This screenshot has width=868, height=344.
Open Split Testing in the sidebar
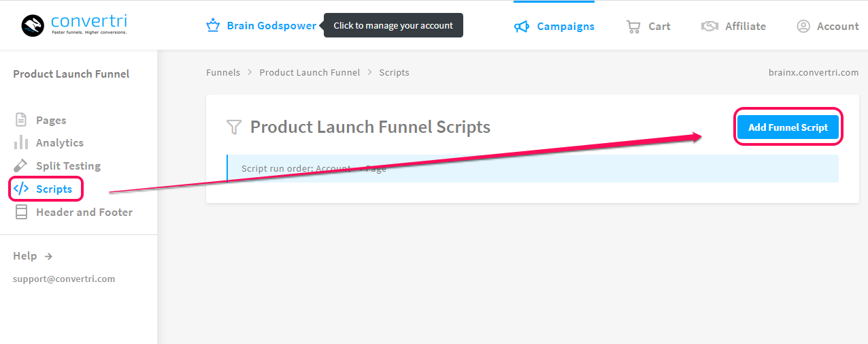68,166
